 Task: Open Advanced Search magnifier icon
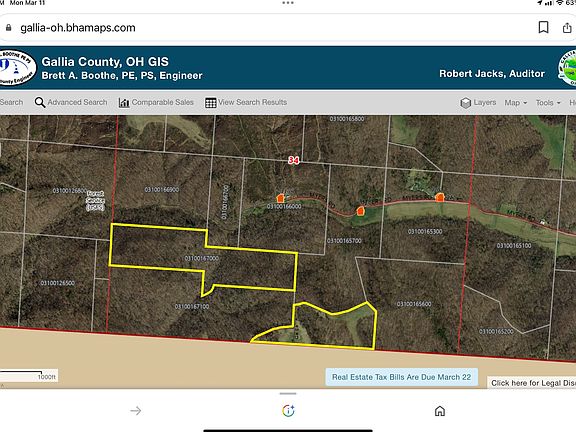click(40, 102)
